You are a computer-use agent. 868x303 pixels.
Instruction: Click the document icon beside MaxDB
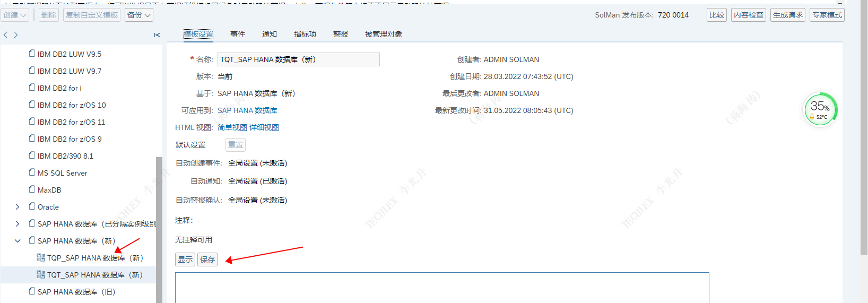tap(32, 189)
